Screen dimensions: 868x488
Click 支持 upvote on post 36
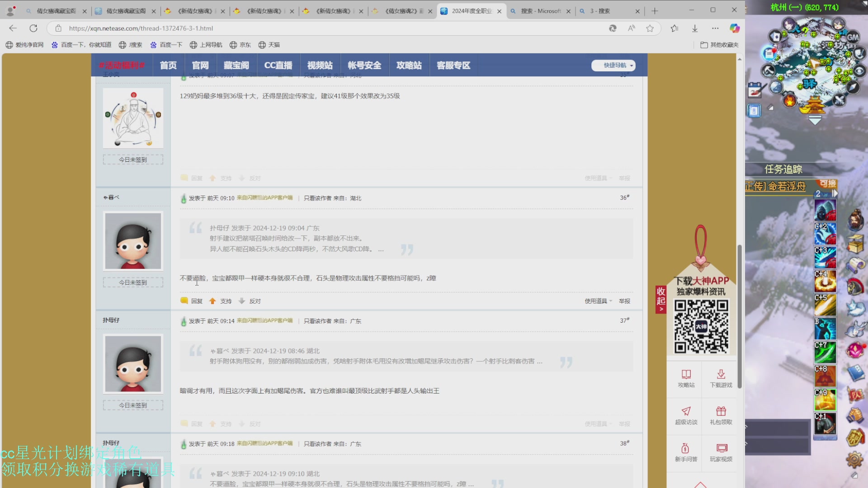point(221,301)
